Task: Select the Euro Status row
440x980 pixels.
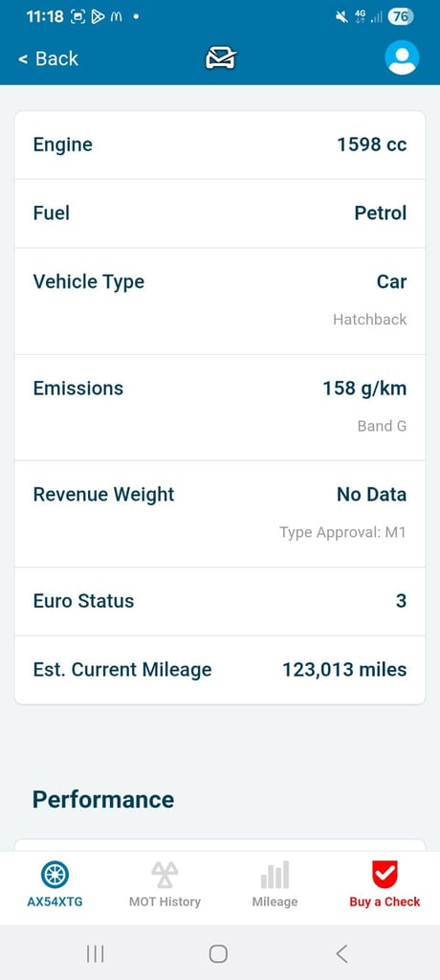Action: point(220,601)
